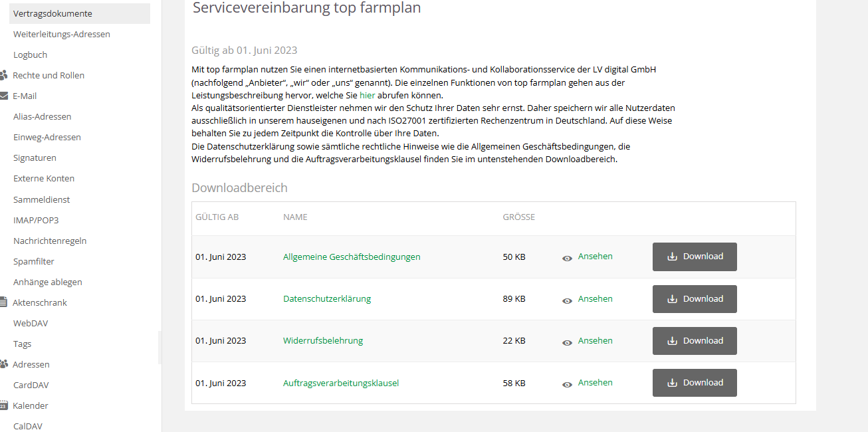Download the Datenschutzerklärung file
This screenshot has width=868, height=432.
click(x=695, y=298)
